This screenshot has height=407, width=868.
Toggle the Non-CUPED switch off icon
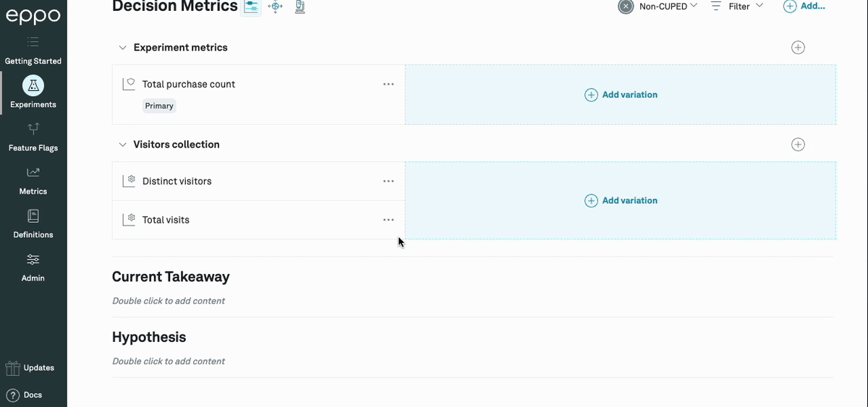626,7
